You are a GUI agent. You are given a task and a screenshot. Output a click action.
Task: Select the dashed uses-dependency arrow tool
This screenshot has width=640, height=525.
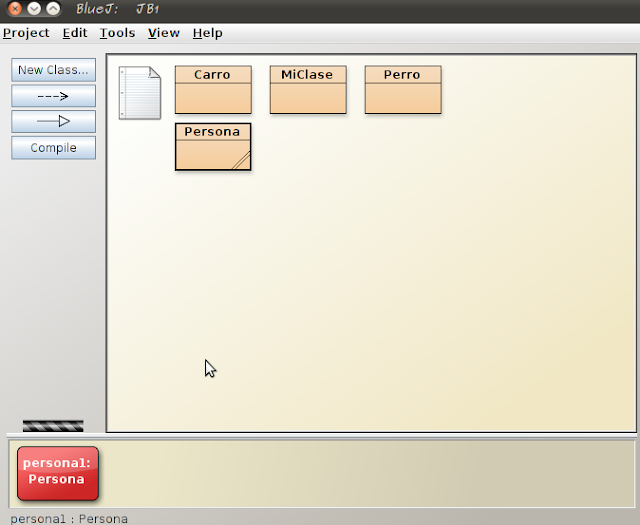(53, 96)
